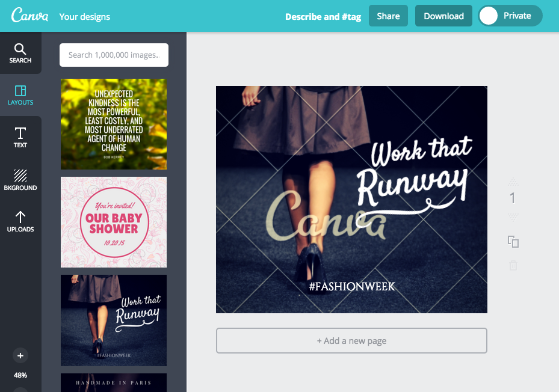Screen dimensions: 559x392
Task: Select the Our Baby Shower layout
Action: [114, 222]
